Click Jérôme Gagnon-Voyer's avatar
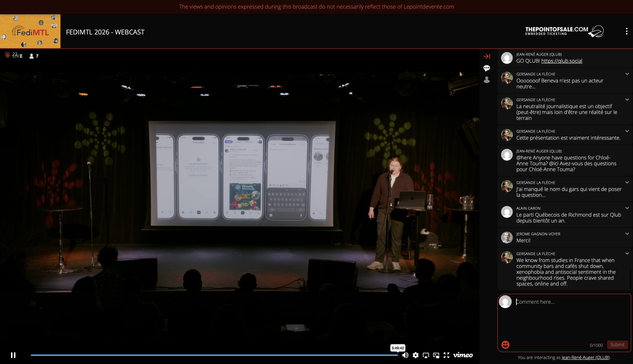Screen dimensions: 633x364 507,237
